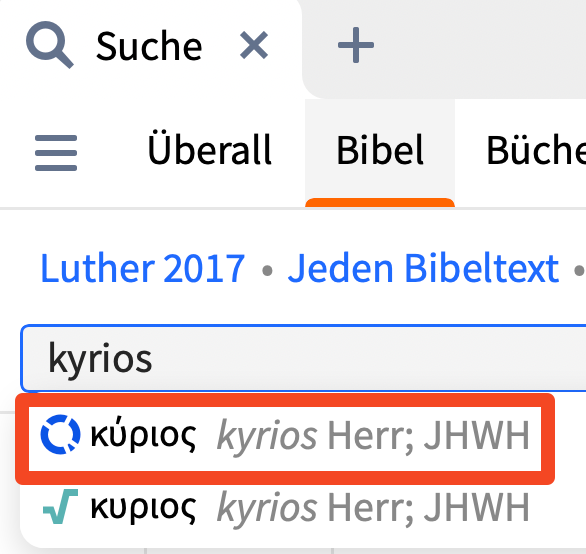Click the teal square-root icon
The width and height of the screenshot is (586, 554).
point(60,507)
